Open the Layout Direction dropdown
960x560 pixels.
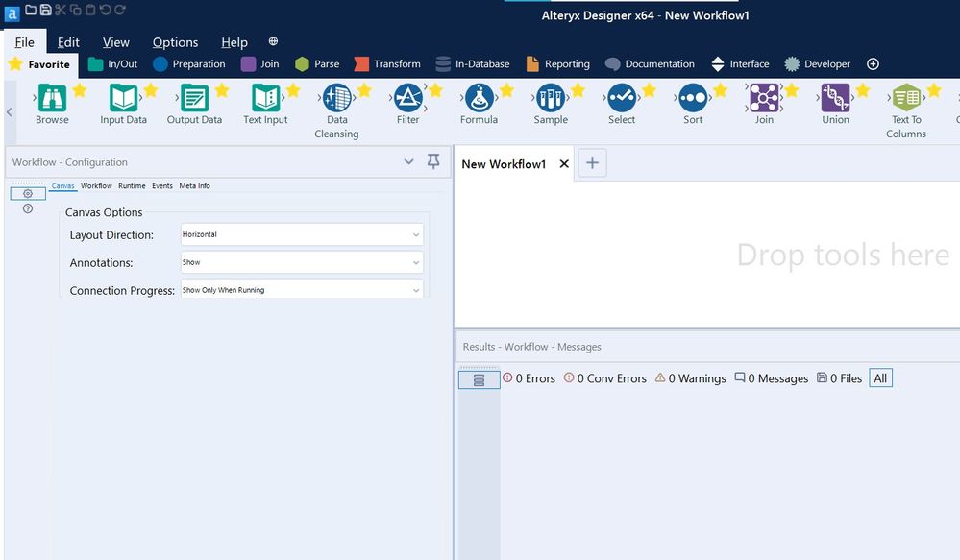click(302, 234)
